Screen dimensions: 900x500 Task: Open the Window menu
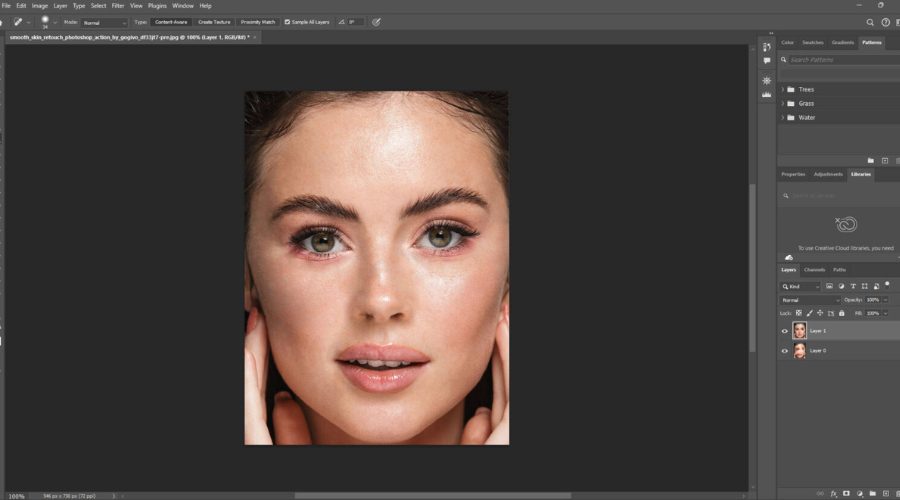tap(183, 6)
